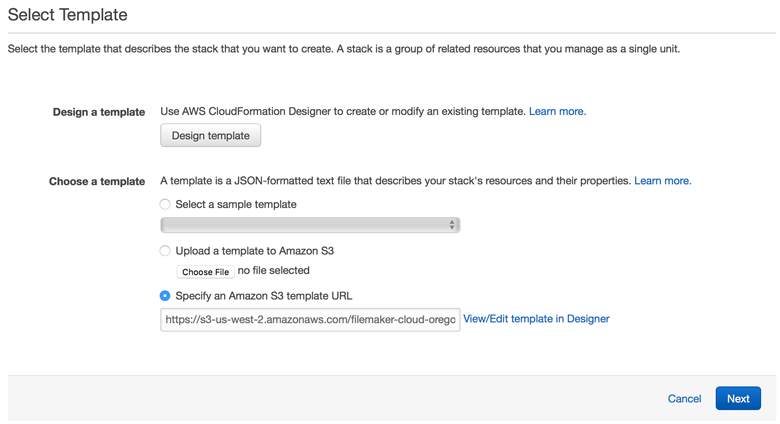Click the Choose File button
The height and width of the screenshot is (424, 780).
(205, 272)
